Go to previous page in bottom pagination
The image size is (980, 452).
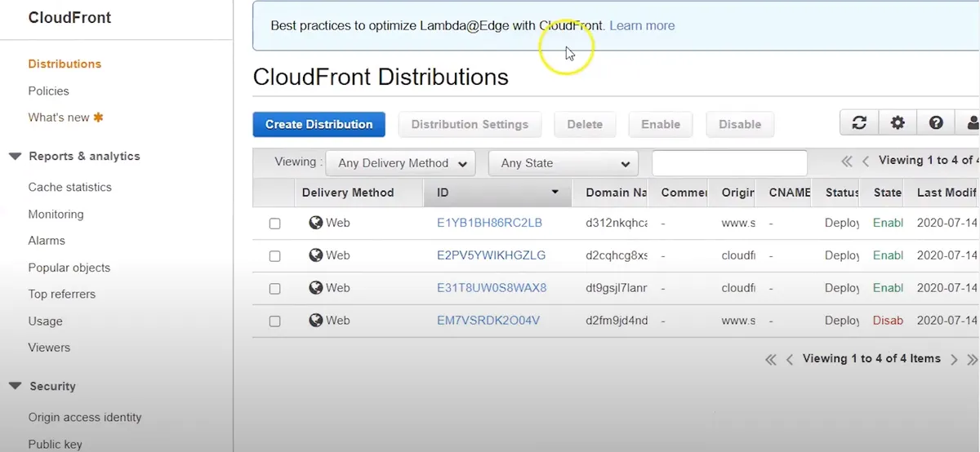pyautogui.click(x=790, y=359)
